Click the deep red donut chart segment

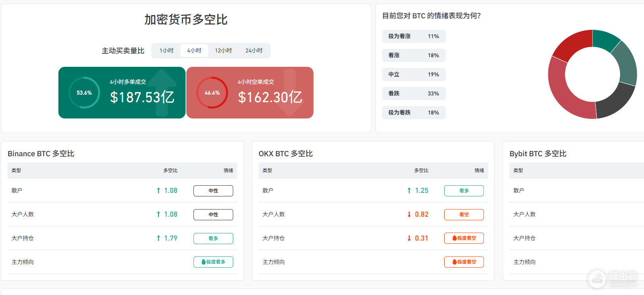[574, 44]
